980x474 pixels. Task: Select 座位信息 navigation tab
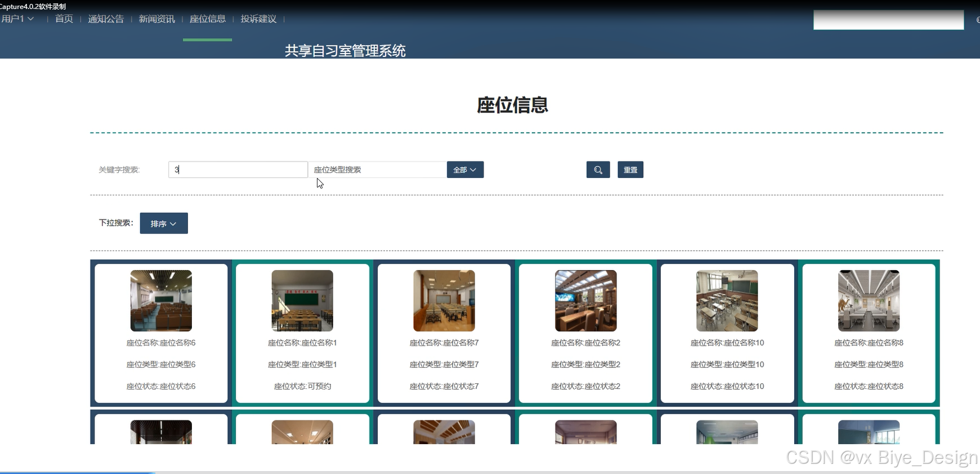point(208,19)
